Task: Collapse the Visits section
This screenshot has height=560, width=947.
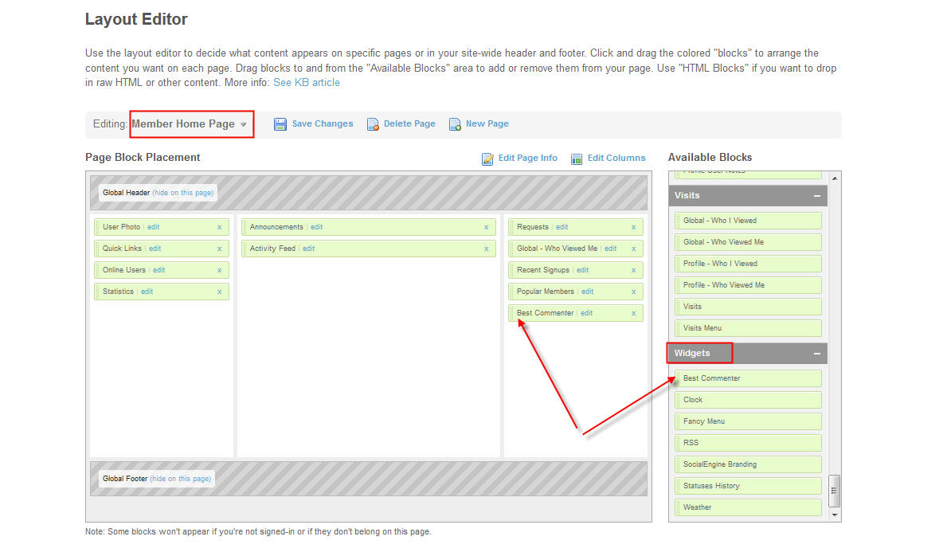Action: click(x=816, y=196)
